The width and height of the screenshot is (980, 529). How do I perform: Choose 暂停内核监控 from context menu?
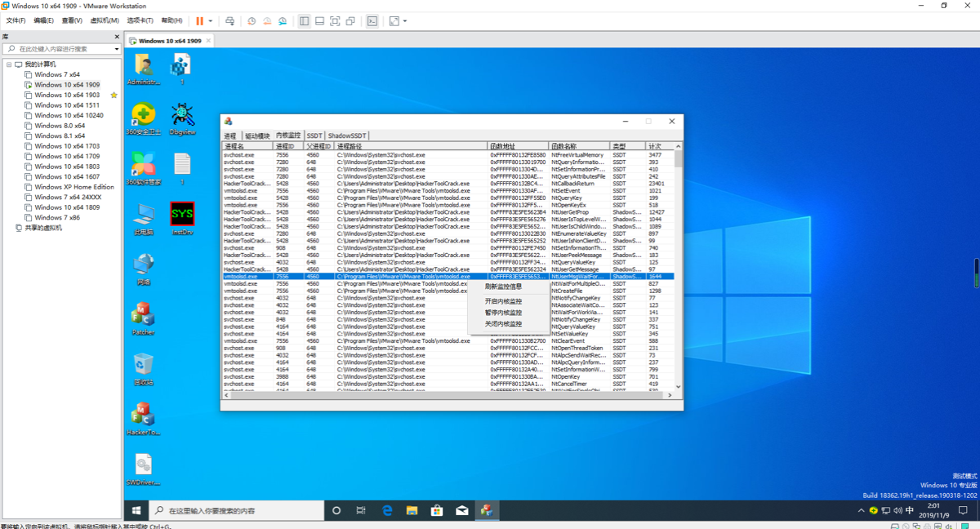pos(503,313)
